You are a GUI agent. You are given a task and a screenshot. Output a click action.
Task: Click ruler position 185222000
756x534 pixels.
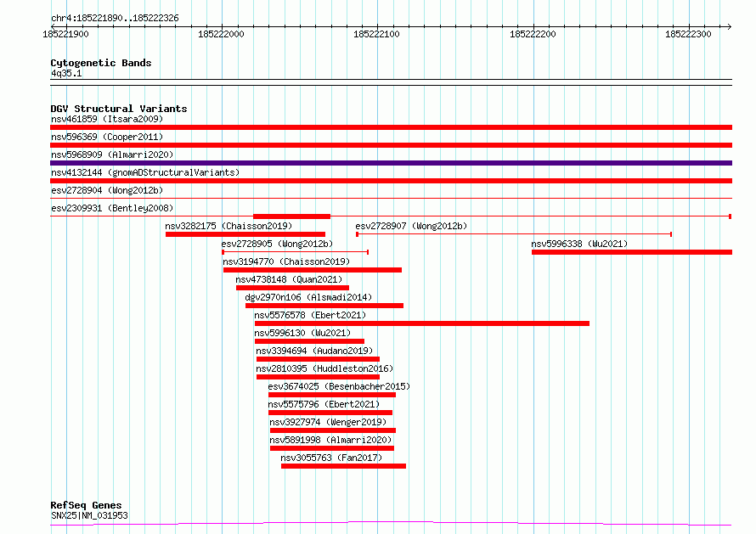point(222,34)
